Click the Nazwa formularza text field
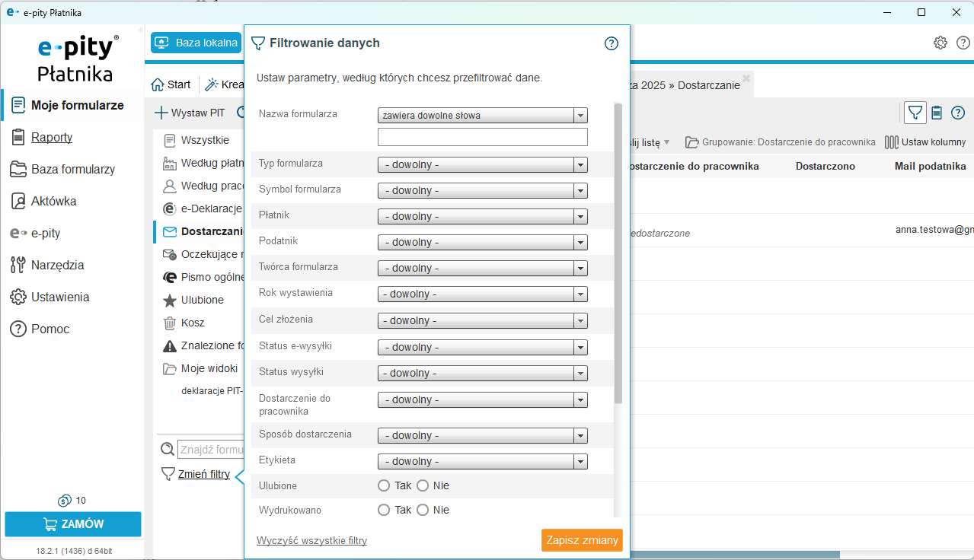 click(x=482, y=137)
